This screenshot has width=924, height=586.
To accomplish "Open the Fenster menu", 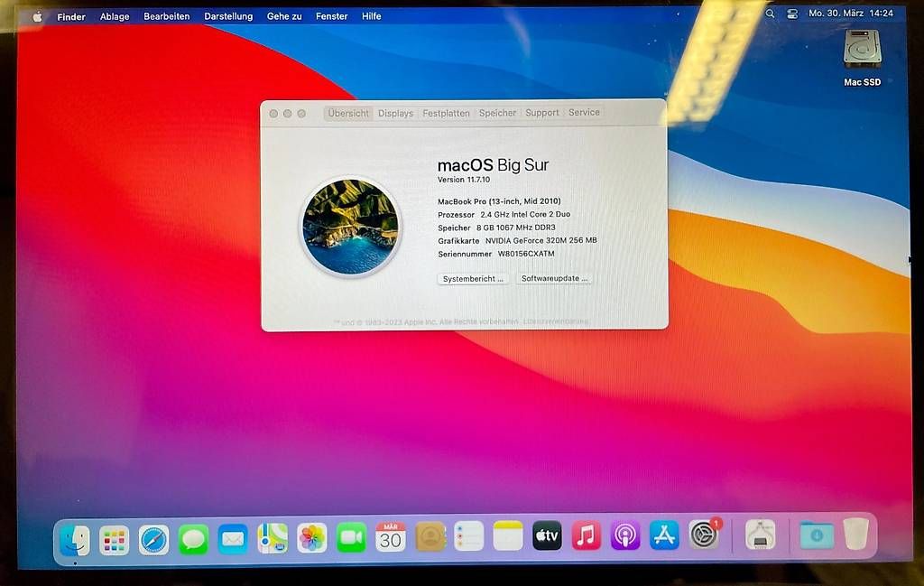I will [x=332, y=16].
